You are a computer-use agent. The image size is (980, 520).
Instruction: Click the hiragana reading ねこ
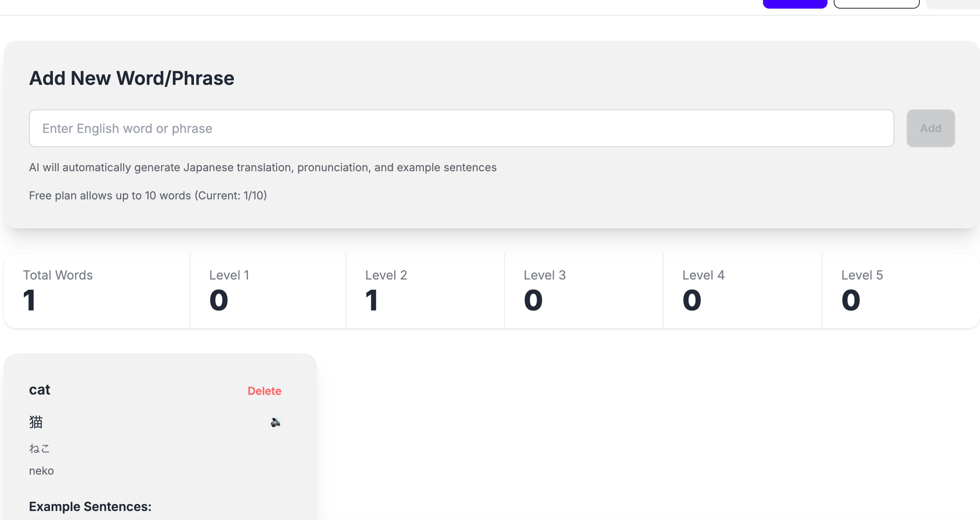[x=39, y=448]
